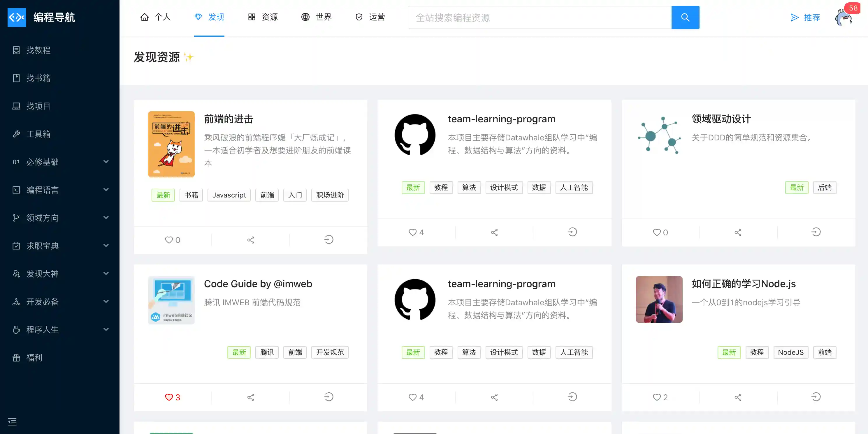Click the search magnifier button
Screen dimensions: 868x434
(x=685, y=17)
